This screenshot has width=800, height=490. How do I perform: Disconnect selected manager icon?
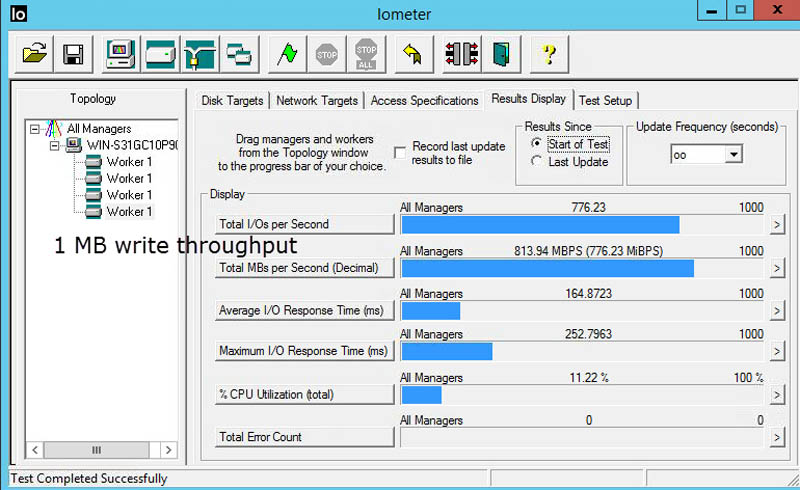462,54
